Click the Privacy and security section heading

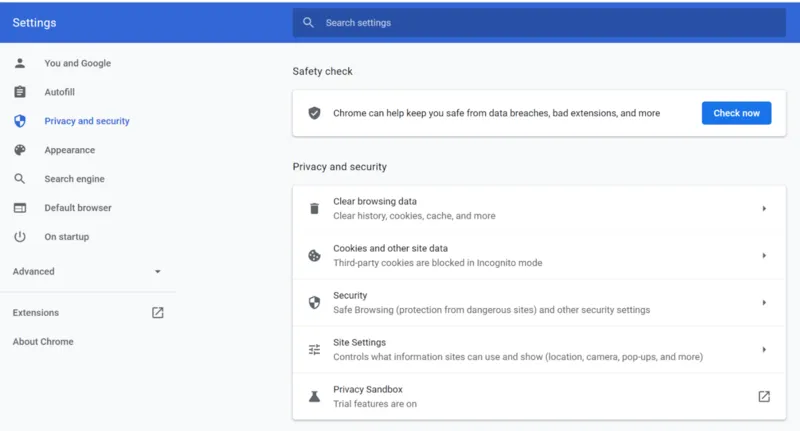pos(340,167)
